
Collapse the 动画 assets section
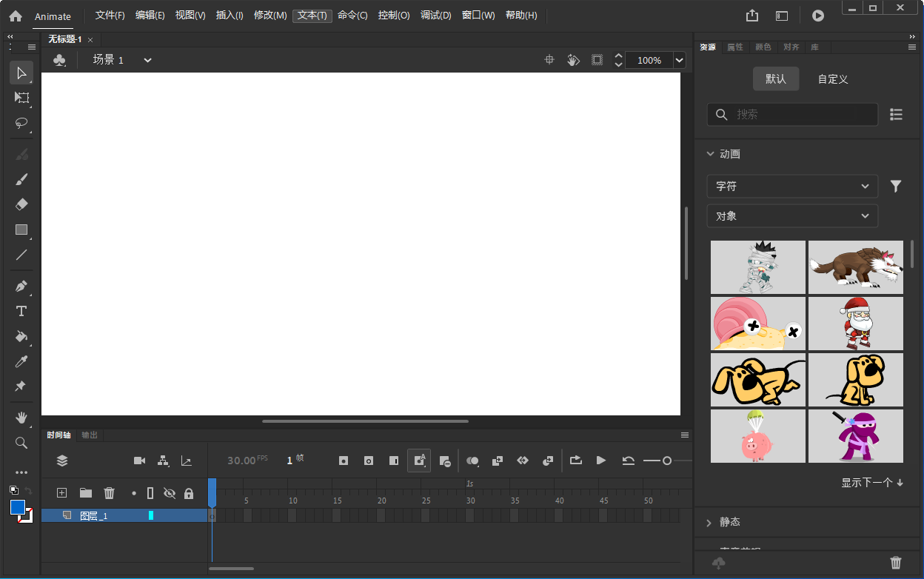coord(710,153)
